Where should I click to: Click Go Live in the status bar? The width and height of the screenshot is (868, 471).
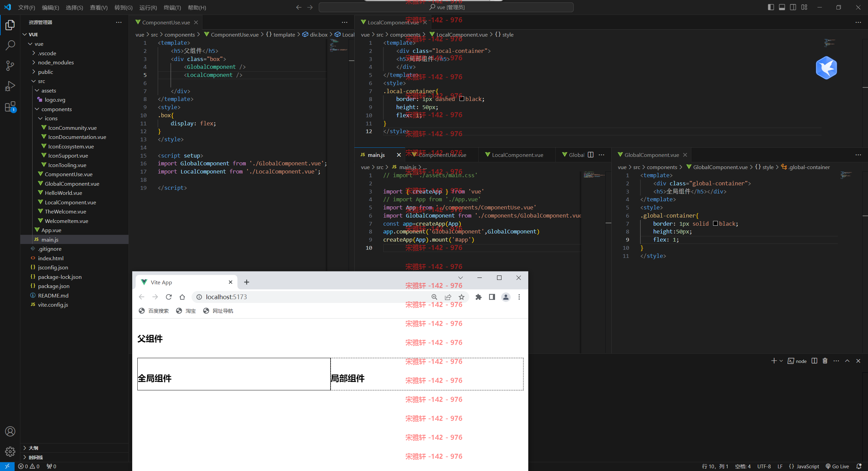click(x=837, y=466)
